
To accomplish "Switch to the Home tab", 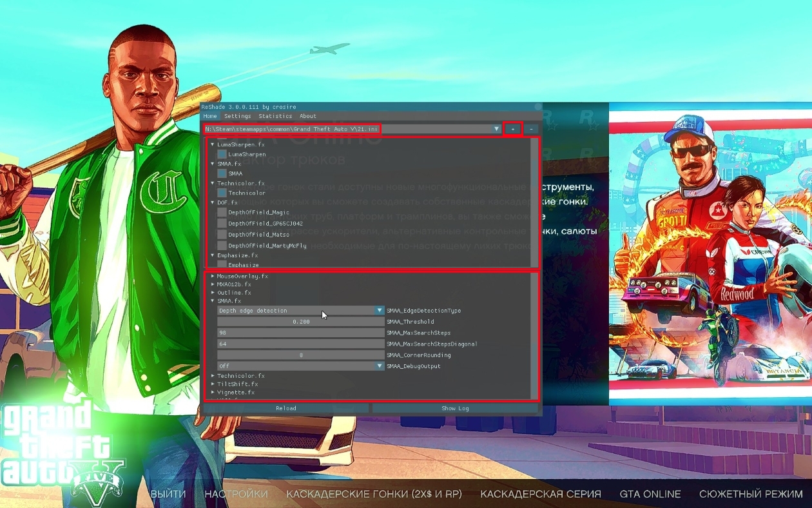I will point(210,116).
